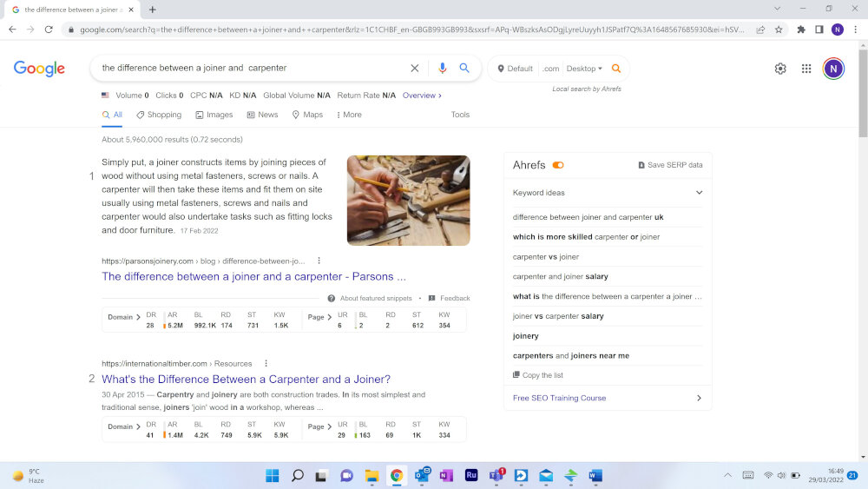
Task: Click the Save SERP data icon
Action: coord(641,165)
